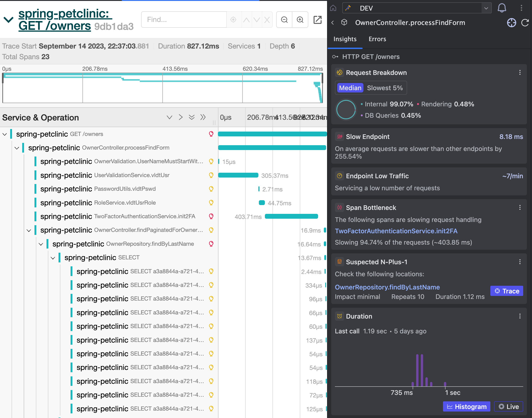Click the HTTP GET /owners endpoint label
Viewport: 532px width, 418px height.
coord(371,57)
